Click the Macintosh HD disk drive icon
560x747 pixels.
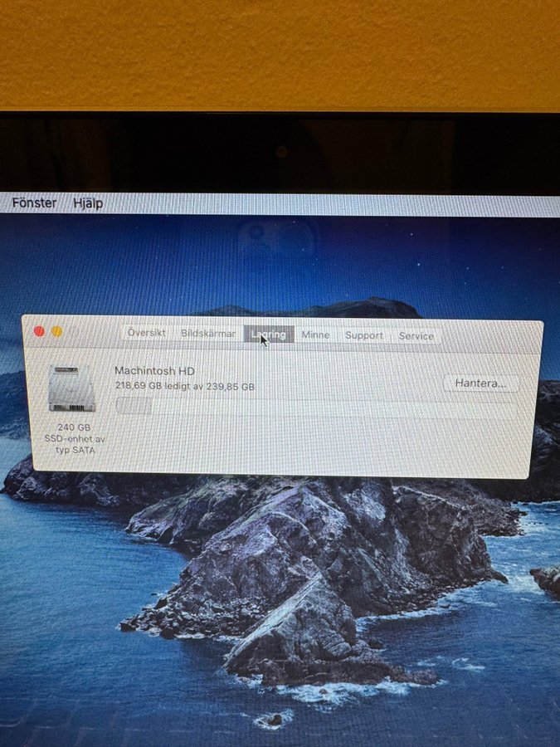(71, 388)
